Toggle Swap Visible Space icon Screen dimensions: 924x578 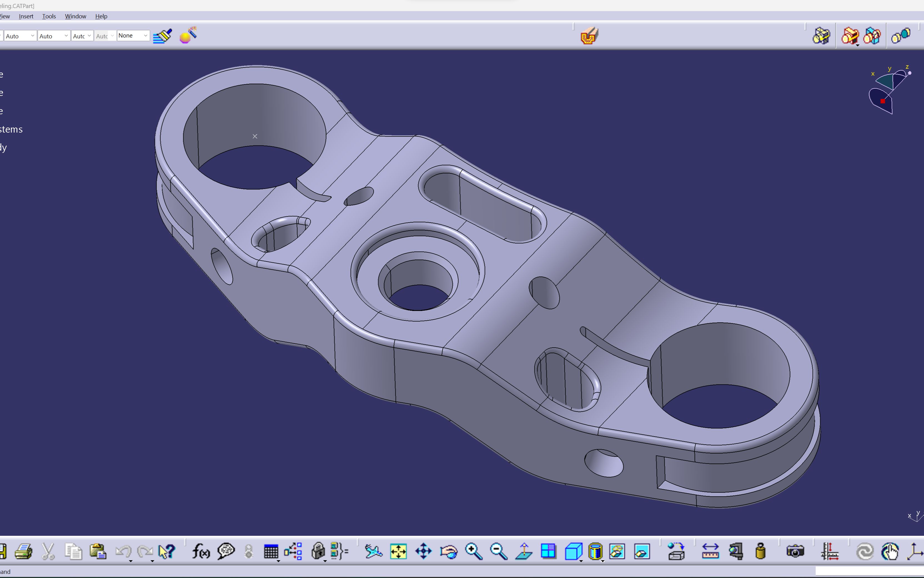coord(642,551)
